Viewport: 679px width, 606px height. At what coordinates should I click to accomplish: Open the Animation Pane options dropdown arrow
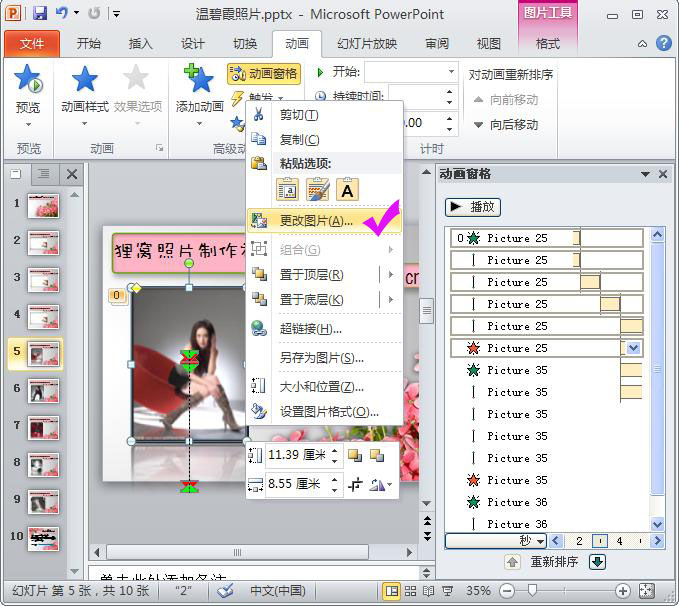645,174
